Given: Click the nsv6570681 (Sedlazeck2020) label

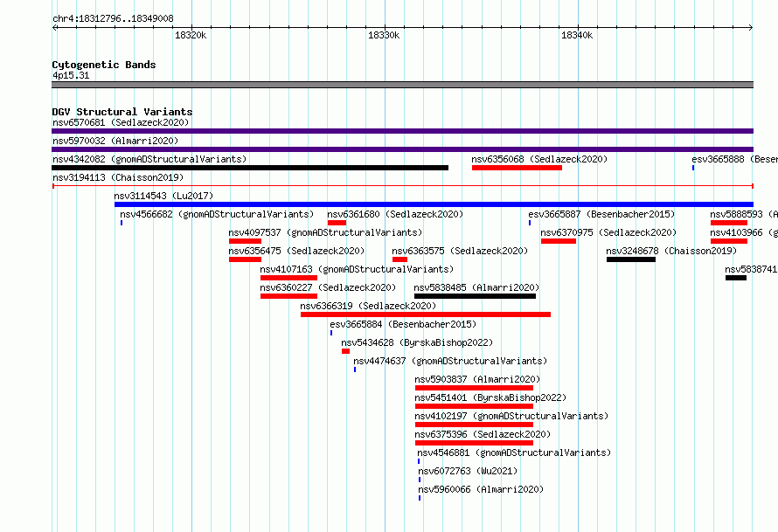Looking at the screenshot, I should 121,122.
